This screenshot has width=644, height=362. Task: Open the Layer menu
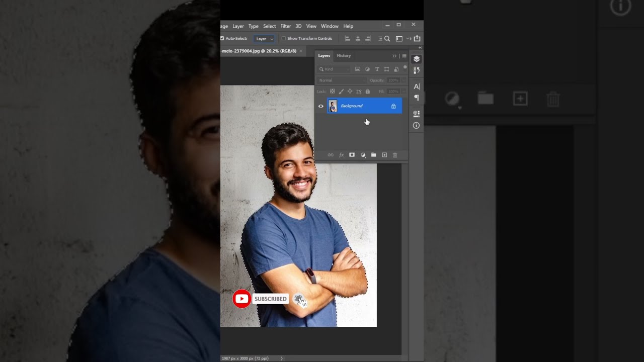238,26
